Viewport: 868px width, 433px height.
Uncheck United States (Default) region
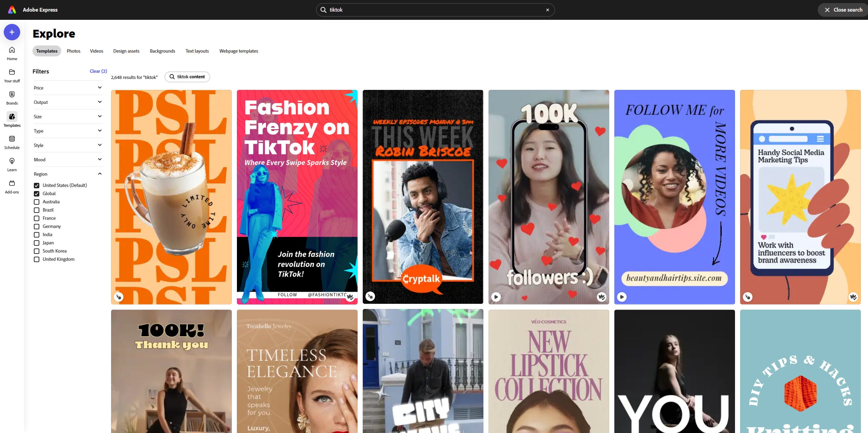tap(37, 185)
